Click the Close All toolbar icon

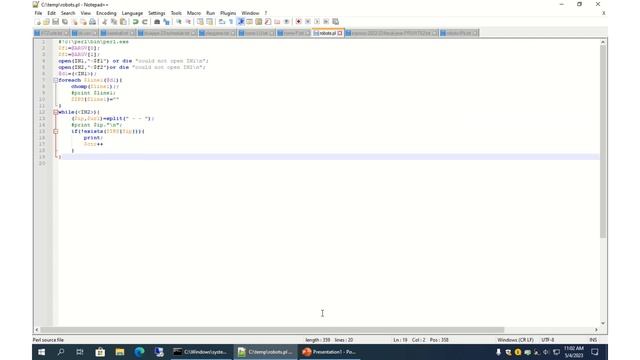tap(83, 22)
